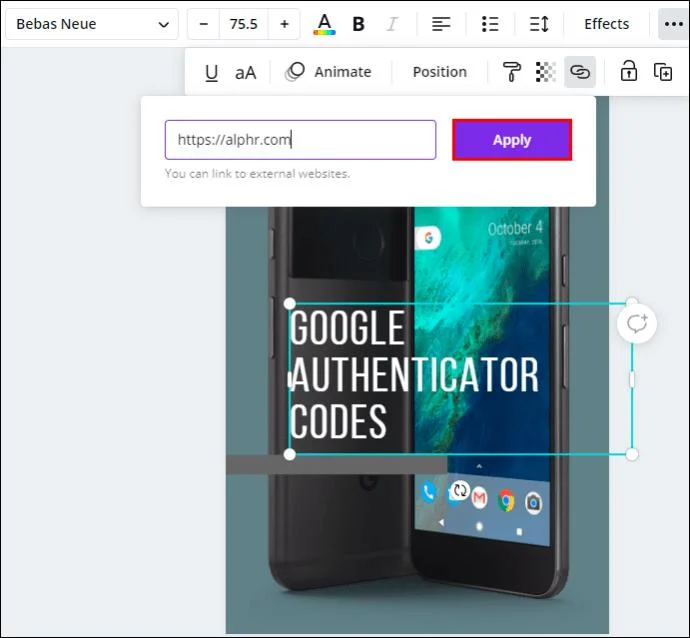690x638 pixels.
Task: Toggle italic formatting
Action: 392,24
